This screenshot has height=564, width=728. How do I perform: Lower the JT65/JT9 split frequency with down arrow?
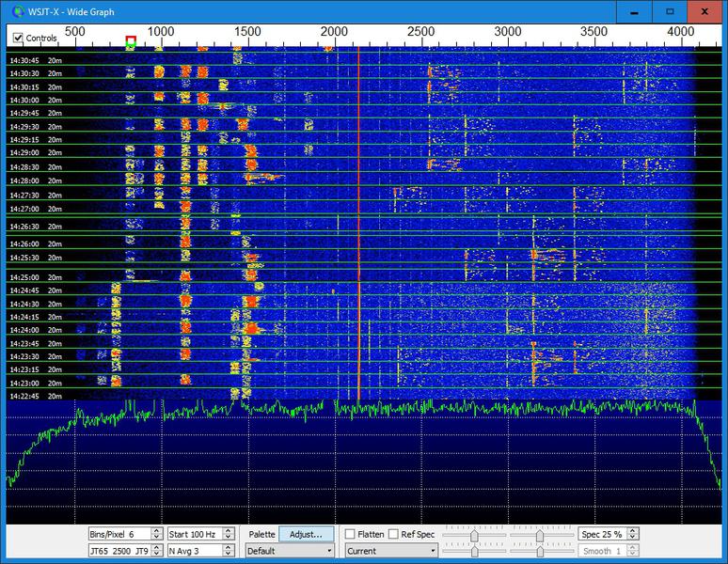156,555
